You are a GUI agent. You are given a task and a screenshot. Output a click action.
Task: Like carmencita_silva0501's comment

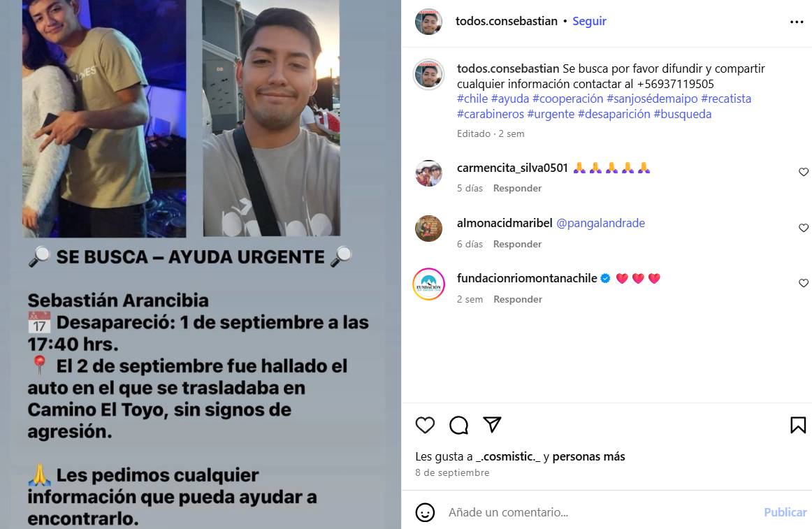pyautogui.click(x=803, y=172)
